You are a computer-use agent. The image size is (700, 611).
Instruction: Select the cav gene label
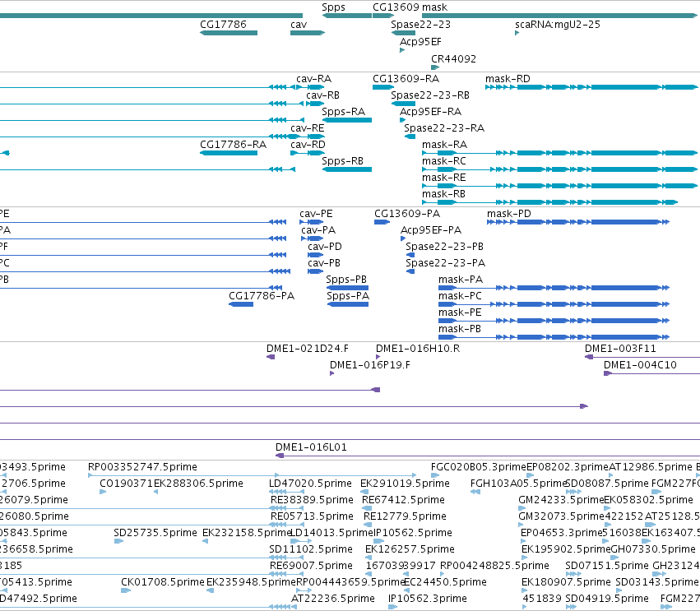click(299, 25)
